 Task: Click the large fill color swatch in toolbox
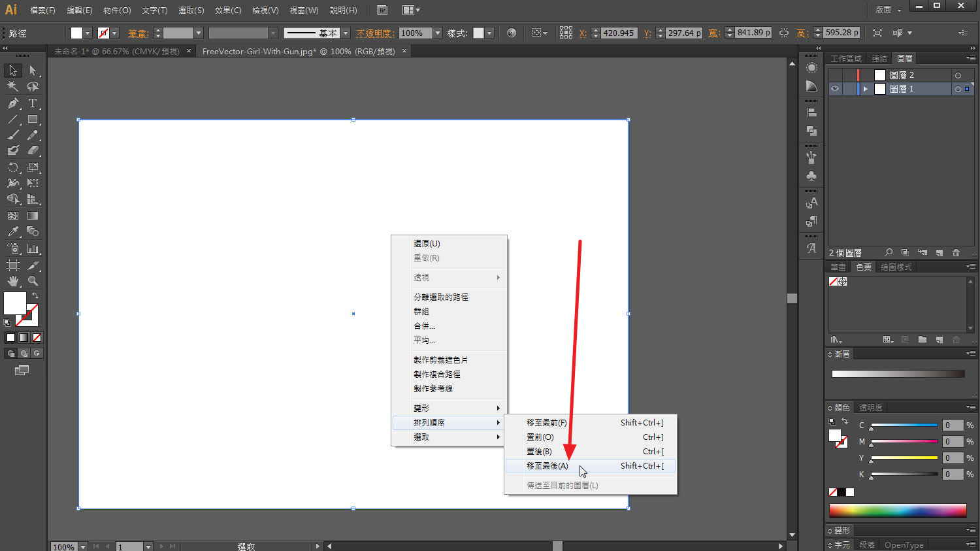[x=15, y=303]
